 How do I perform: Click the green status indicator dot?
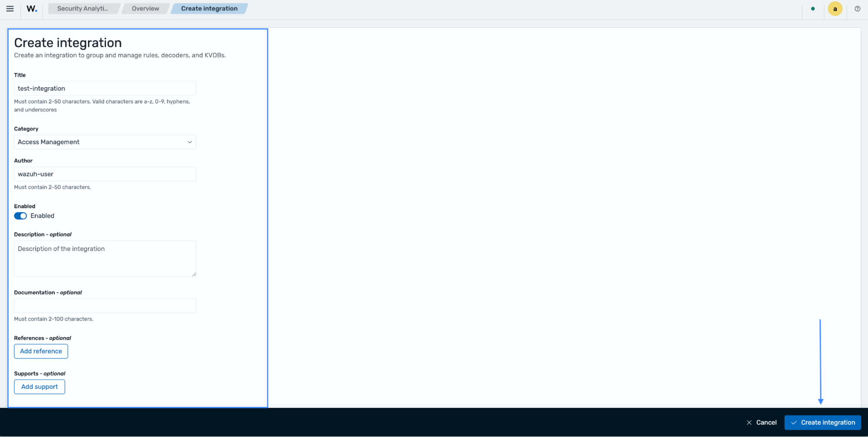point(812,9)
